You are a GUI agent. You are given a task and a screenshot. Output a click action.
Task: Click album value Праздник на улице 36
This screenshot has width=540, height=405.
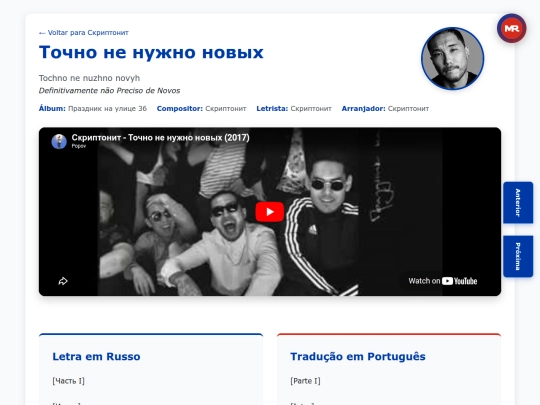(107, 108)
